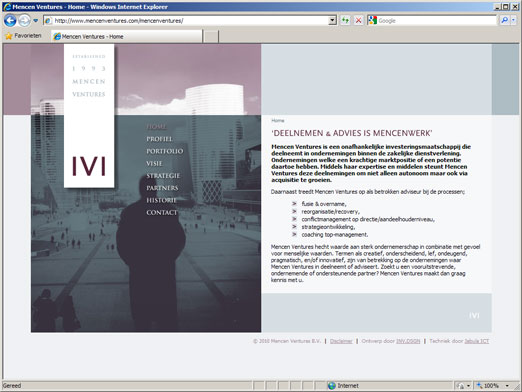This screenshot has width=522, height=392.
Task: Click the white IVI mark in page footer
Action: coord(474,315)
